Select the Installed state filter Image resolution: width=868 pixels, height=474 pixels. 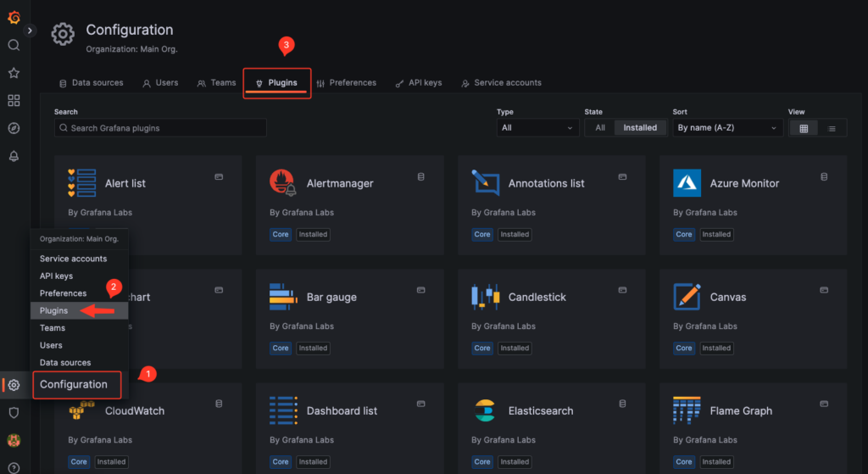(640, 128)
